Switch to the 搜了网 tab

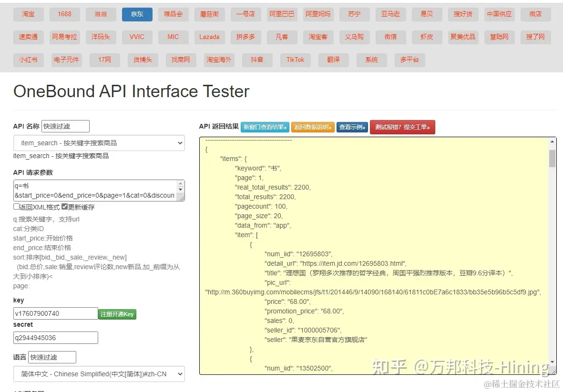pos(536,37)
